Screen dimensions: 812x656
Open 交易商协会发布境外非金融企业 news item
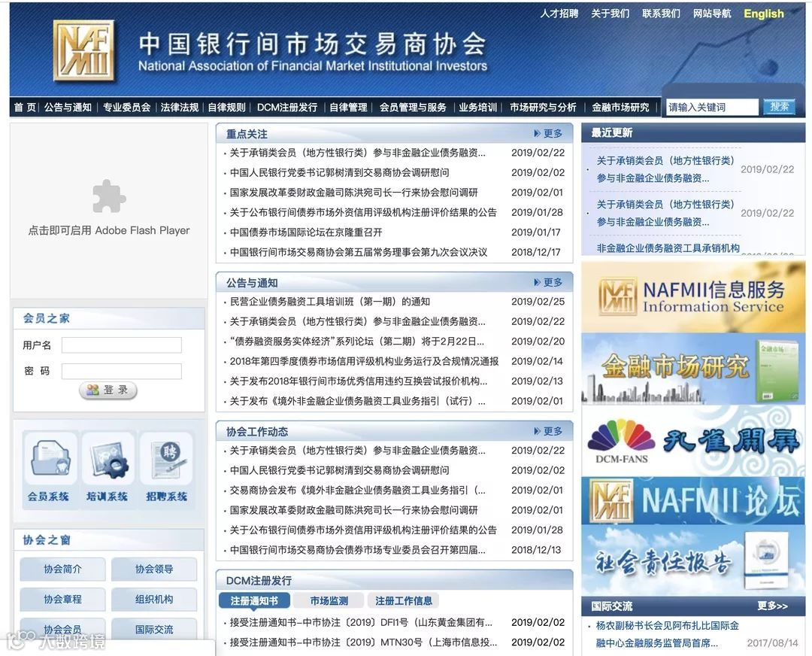coord(357,490)
